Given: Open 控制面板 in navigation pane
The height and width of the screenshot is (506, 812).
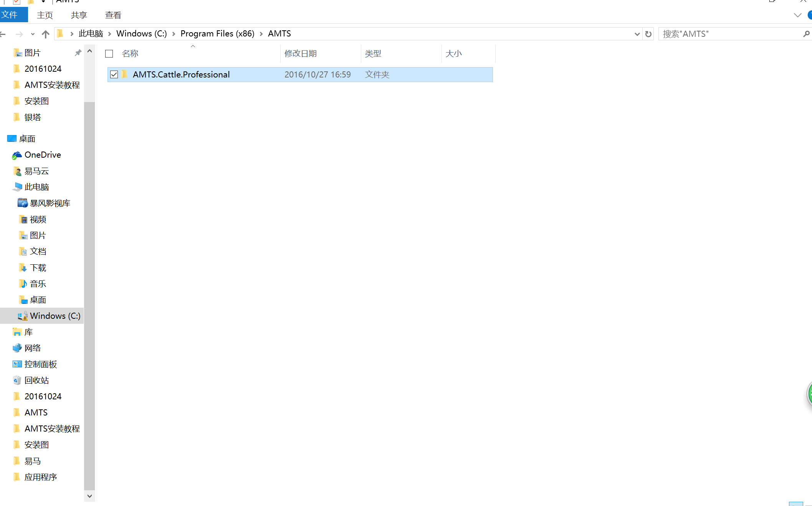Looking at the screenshot, I should pos(40,364).
